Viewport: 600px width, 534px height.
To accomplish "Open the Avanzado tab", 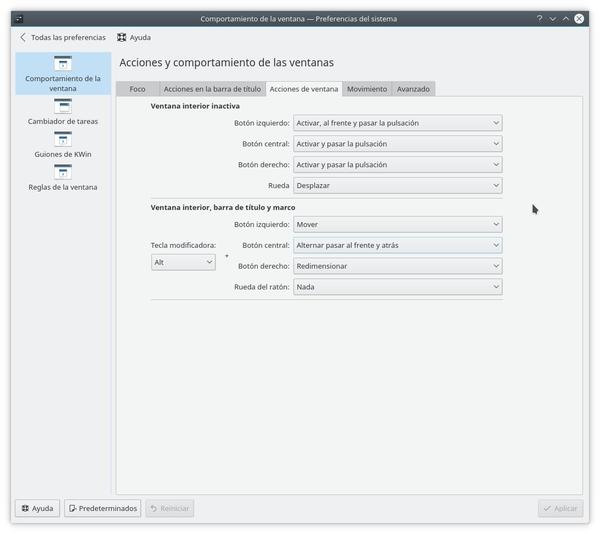I will tap(413, 89).
